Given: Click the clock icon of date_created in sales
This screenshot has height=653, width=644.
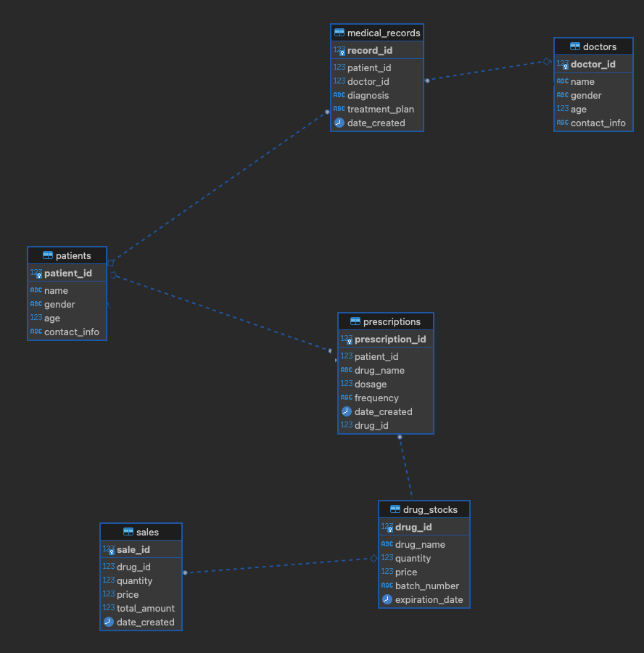Looking at the screenshot, I should pos(109,622).
